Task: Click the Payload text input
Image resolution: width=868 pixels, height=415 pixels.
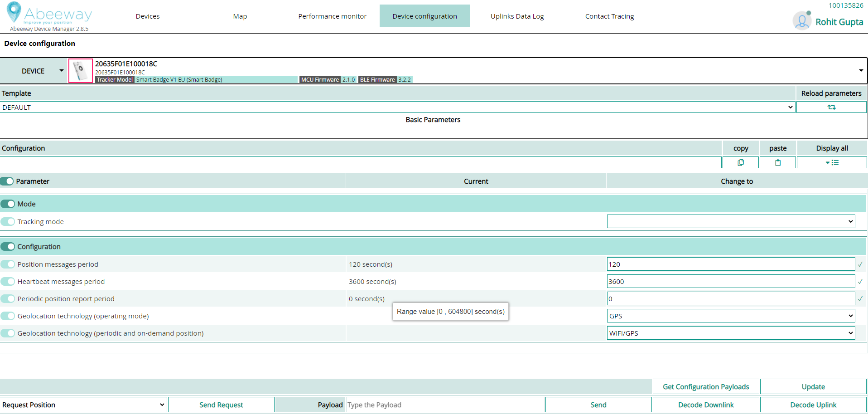Action: (445, 405)
